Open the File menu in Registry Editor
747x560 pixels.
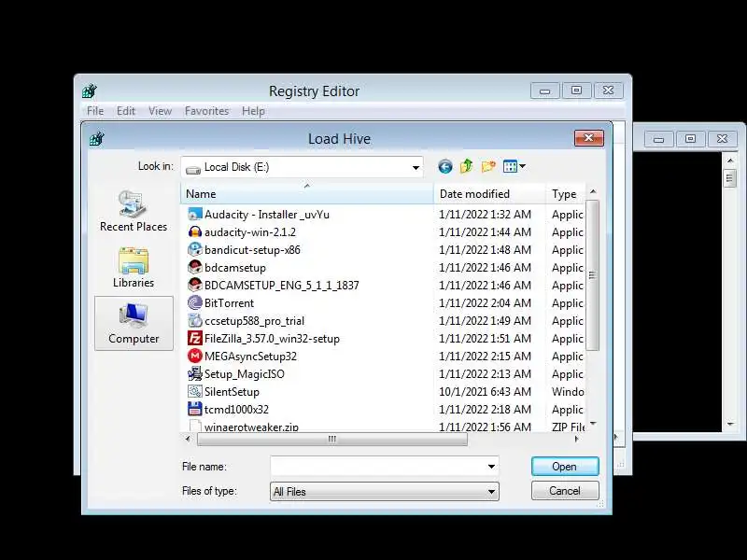(95, 111)
